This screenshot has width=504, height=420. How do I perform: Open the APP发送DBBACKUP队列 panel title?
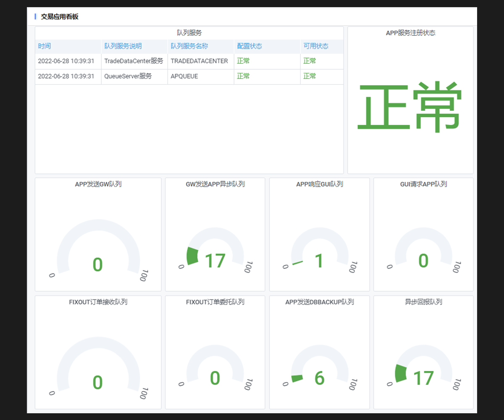[320, 302]
